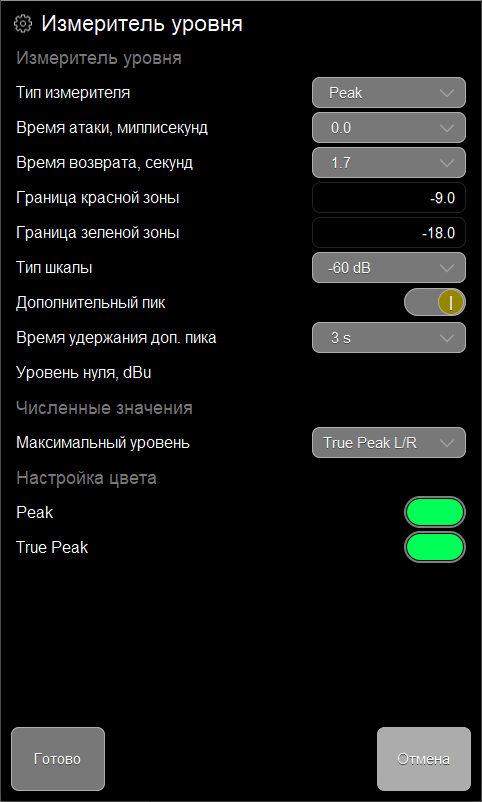Image resolution: width=482 pixels, height=802 pixels.
Task: Open the Время возврата 1.7 dropdown
Action: click(x=389, y=163)
